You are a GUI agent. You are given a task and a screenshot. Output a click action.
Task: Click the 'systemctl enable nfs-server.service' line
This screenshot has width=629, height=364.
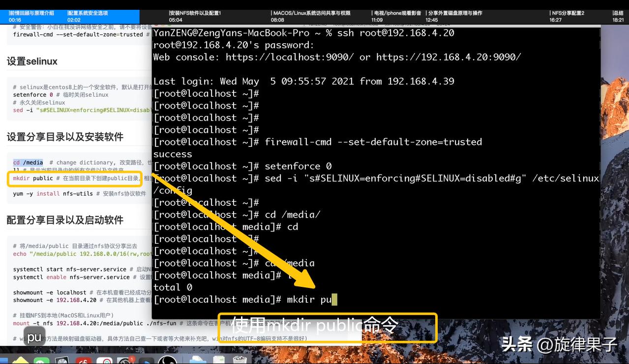tap(82, 277)
